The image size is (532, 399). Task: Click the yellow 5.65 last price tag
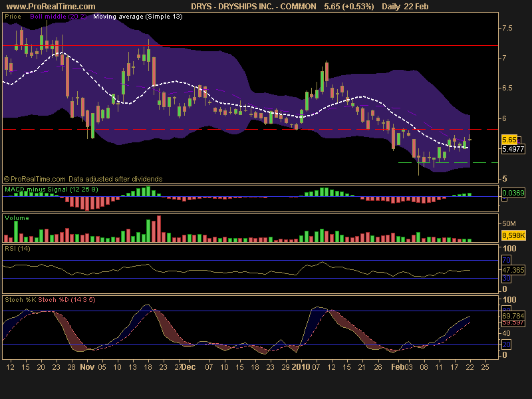[509, 140]
